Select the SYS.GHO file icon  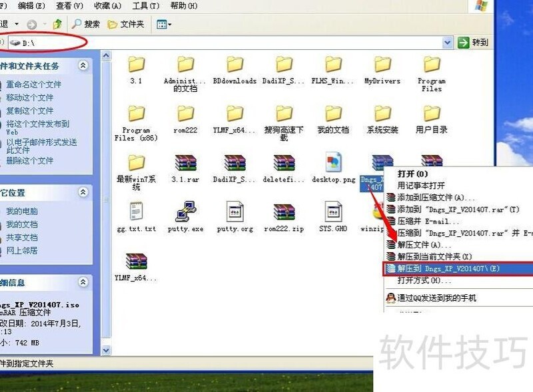coord(333,213)
